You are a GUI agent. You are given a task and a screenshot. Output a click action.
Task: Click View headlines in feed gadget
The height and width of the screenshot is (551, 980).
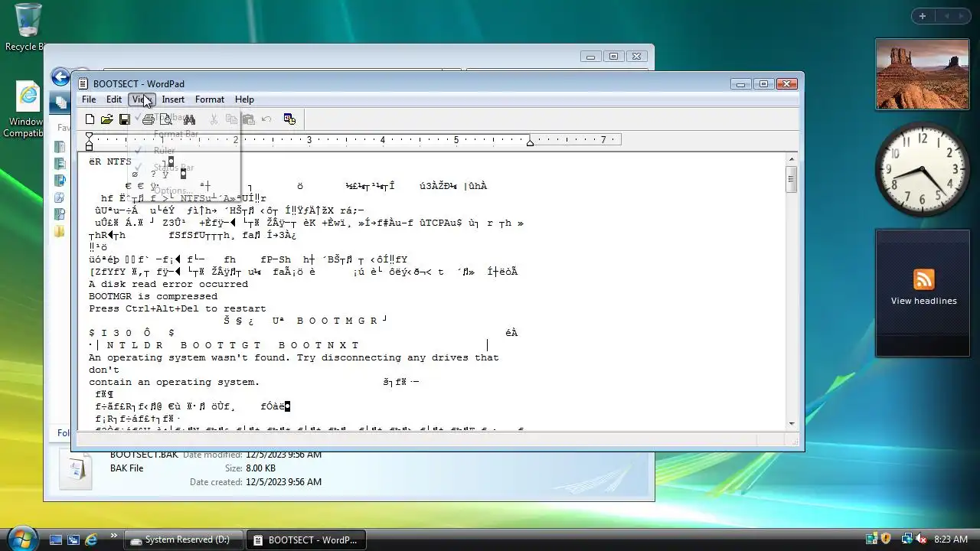[x=923, y=301]
